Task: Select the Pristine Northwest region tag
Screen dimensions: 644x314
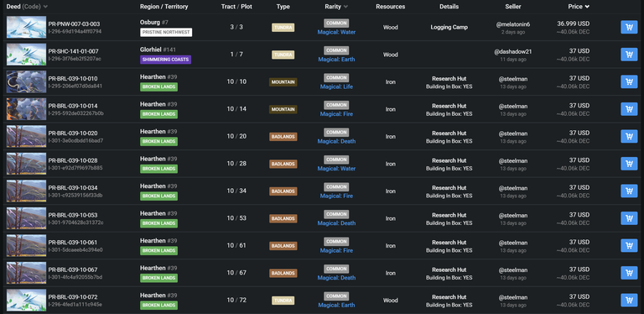Action: 166,33
